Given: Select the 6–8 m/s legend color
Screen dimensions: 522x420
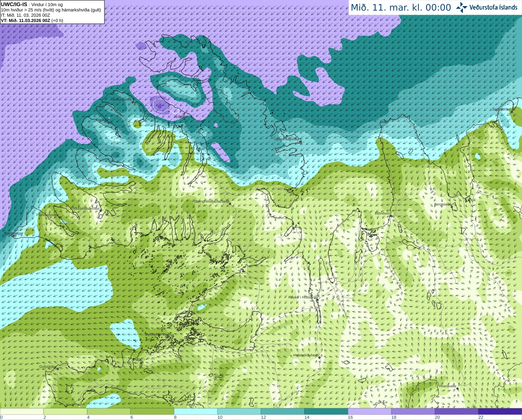Looking at the screenshot, I should click(x=152, y=411).
